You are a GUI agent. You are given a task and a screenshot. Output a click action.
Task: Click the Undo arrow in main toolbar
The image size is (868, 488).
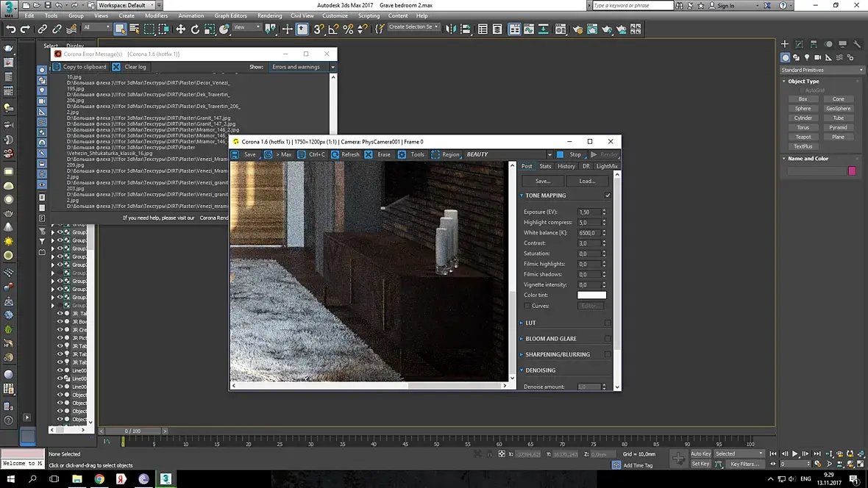coord(11,29)
